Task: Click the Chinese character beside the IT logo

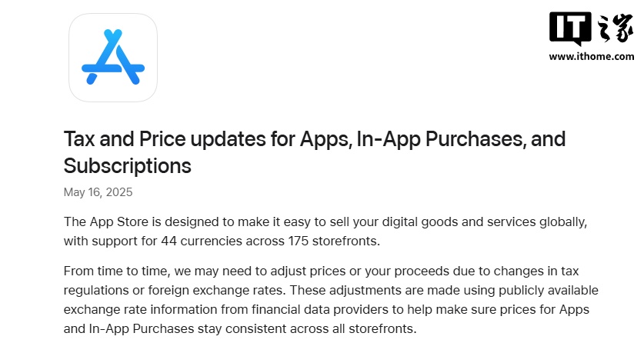Action: tap(613, 31)
